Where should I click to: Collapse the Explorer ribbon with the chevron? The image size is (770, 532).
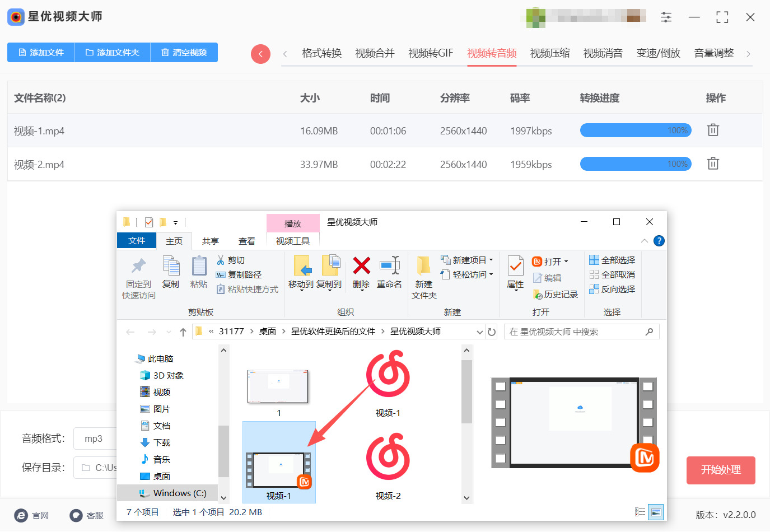(x=645, y=241)
